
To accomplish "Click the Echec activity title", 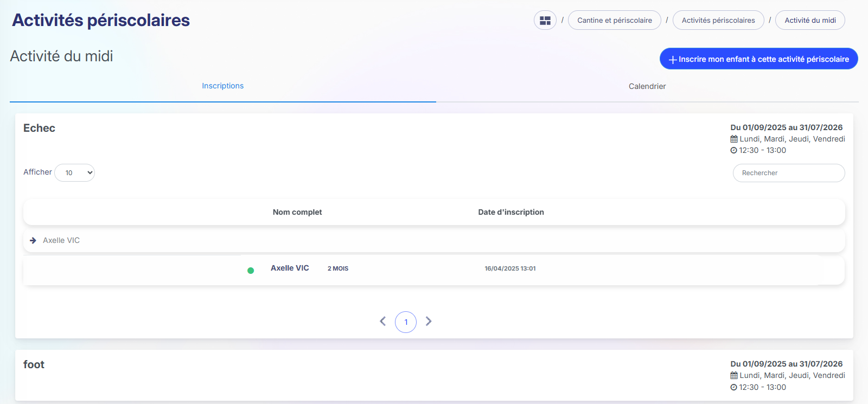I will pos(39,128).
